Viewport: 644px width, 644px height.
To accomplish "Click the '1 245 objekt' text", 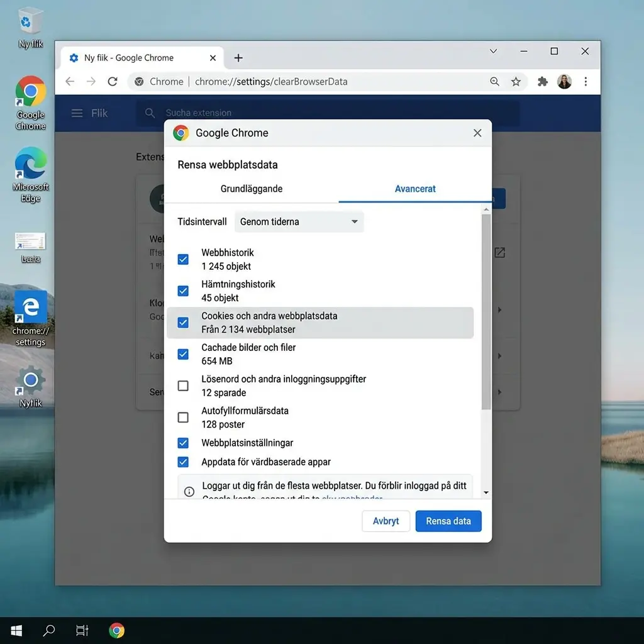I will pyautogui.click(x=226, y=266).
